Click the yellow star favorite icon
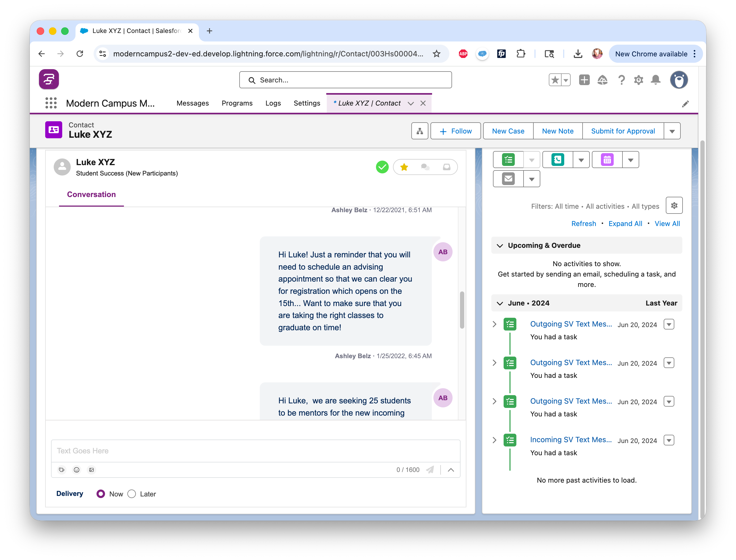736x560 pixels. [x=404, y=167]
